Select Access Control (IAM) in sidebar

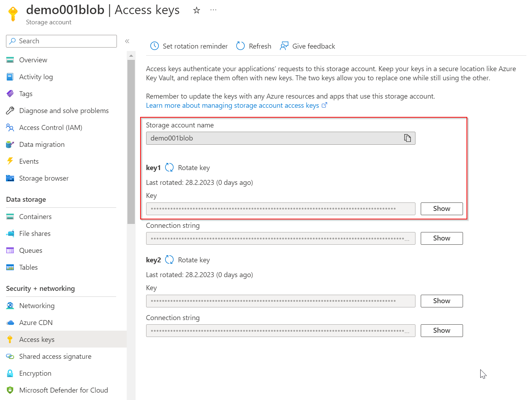pos(51,127)
